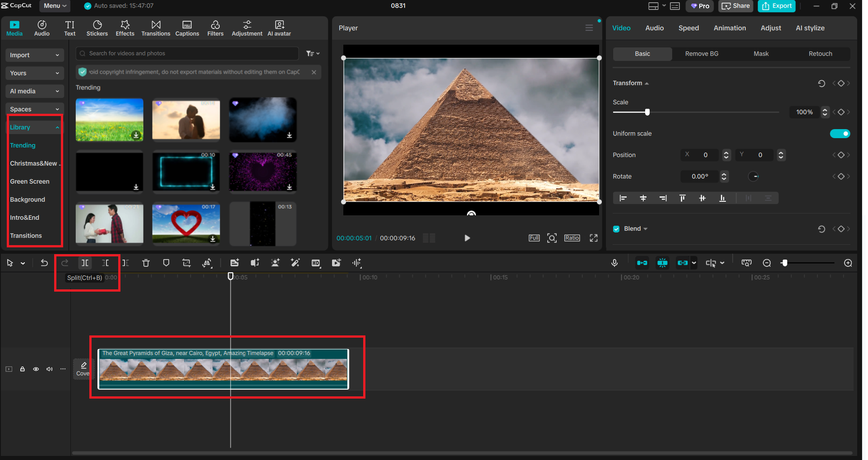Click the microphone record voiceover icon
The image size is (868, 460).
[614, 263]
